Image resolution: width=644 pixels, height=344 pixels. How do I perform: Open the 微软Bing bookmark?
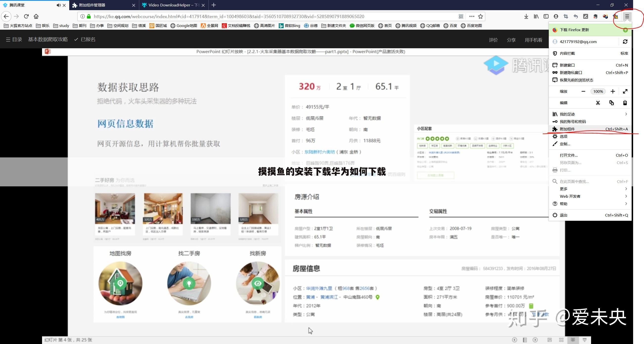[290, 26]
